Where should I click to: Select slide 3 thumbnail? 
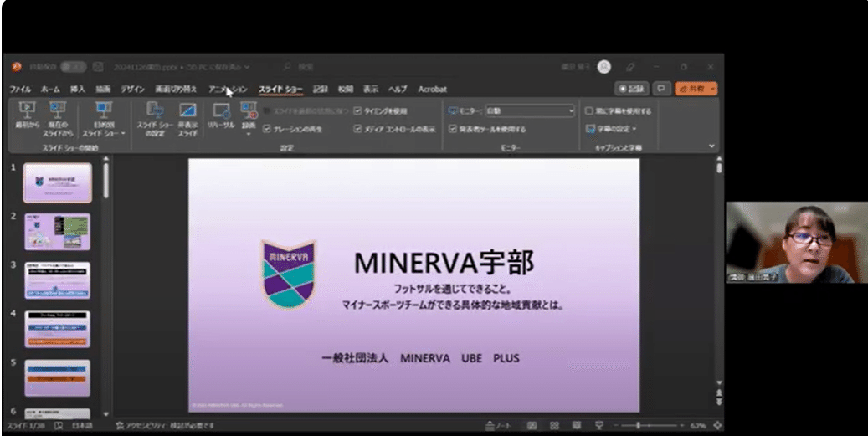(58, 280)
